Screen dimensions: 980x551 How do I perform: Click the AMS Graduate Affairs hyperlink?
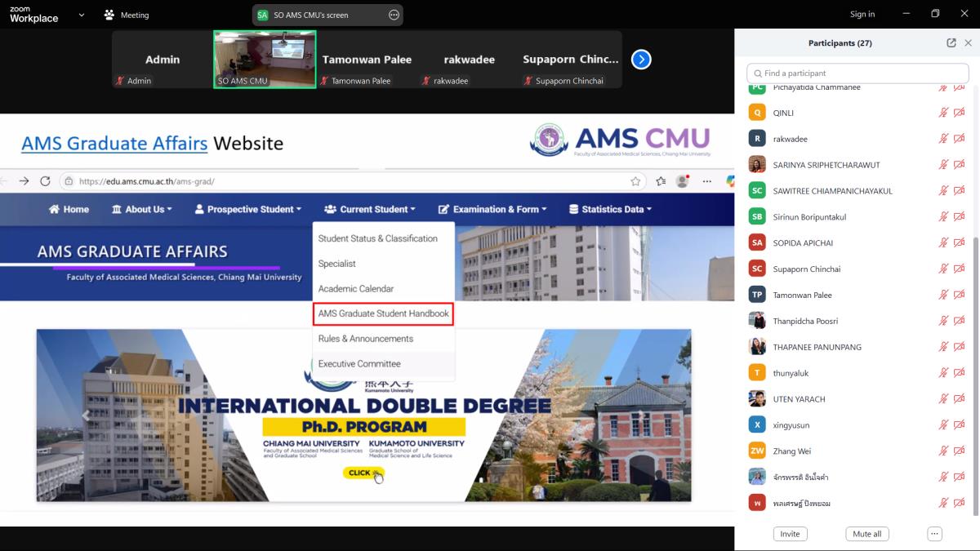(x=114, y=144)
